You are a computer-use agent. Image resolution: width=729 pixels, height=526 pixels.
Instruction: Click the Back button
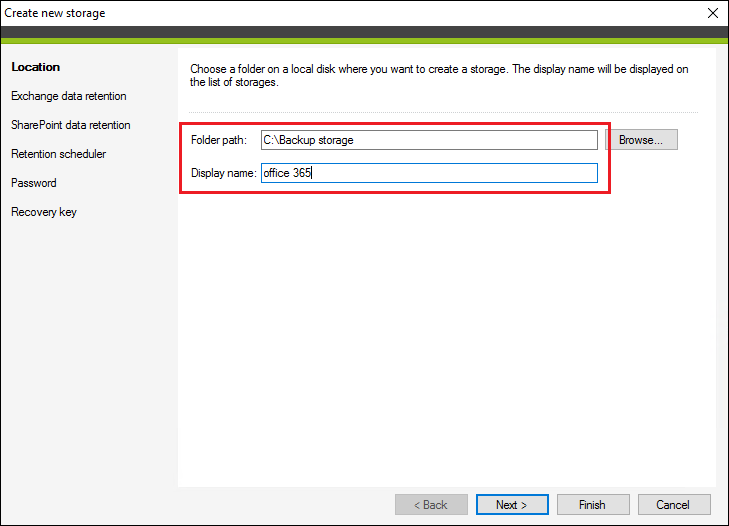click(431, 505)
